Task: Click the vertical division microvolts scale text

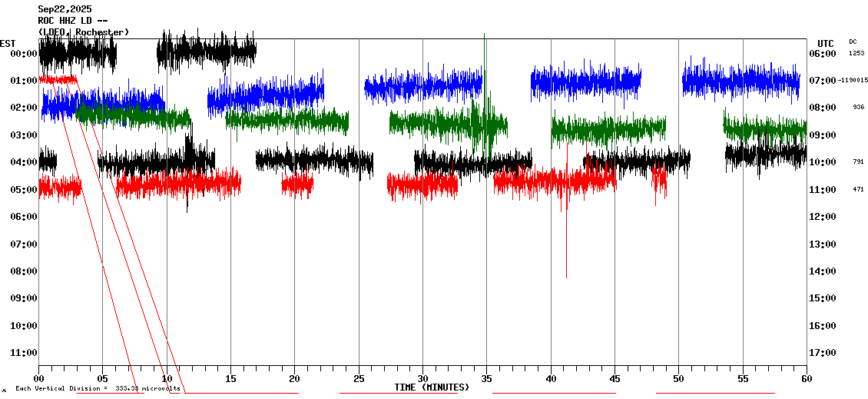Action: (98, 388)
